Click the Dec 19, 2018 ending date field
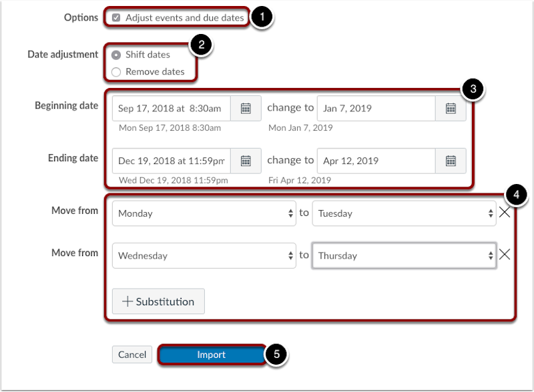534x392 pixels. point(172,160)
